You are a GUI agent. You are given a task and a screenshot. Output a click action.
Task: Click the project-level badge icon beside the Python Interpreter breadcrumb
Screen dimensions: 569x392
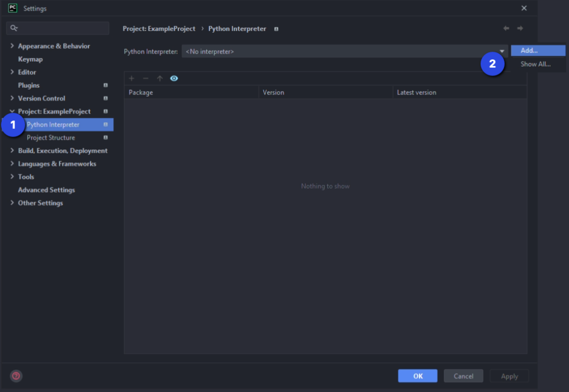(276, 29)
